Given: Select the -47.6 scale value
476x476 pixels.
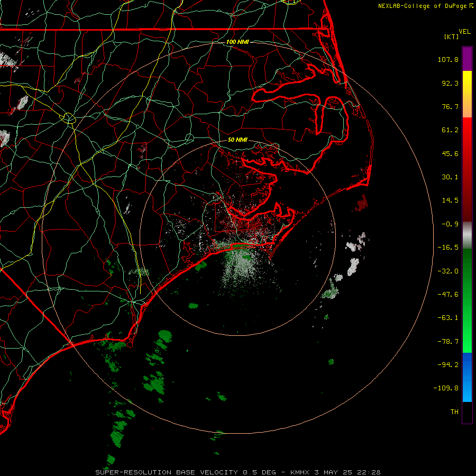Looking at the screenshot, I should [x=448, y=295].
